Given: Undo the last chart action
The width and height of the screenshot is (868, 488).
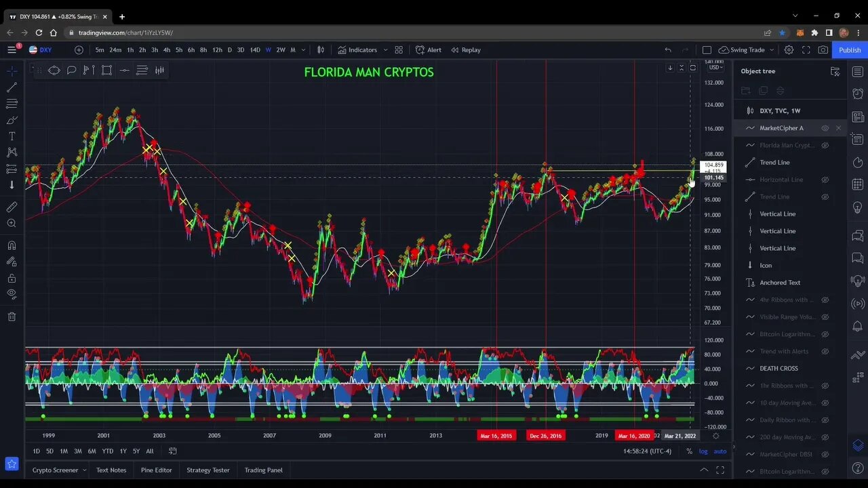Looking at the screenshot, I should [x=668, y=49].
